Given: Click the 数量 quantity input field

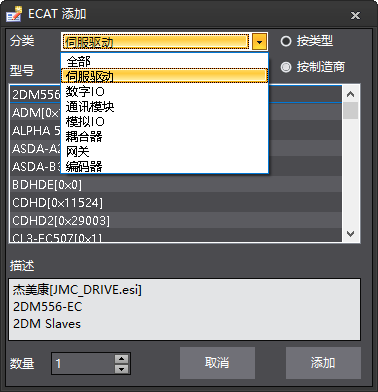Looking at the screenshot, I should pos(83,363).
